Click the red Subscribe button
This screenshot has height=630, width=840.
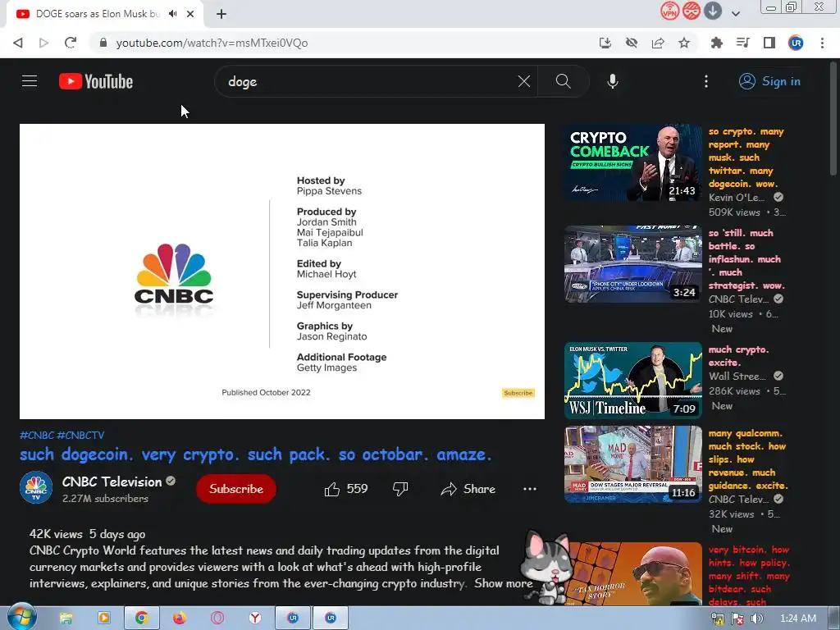[x=236, y=489]
